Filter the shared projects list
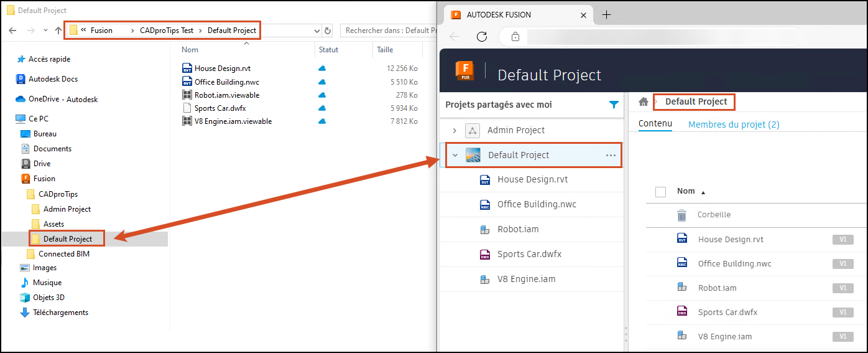The image size is (868, 353). pyautogui.click(x=614, y=105)
